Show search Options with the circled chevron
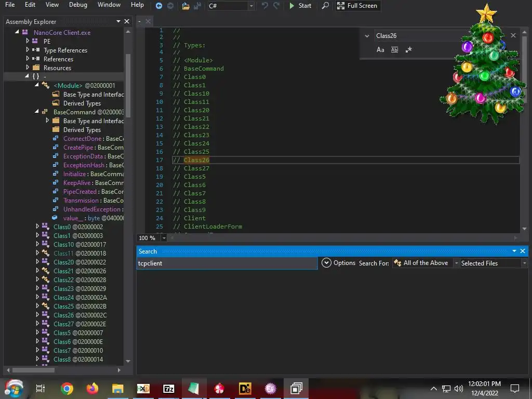Viewport: 532px width, 399px height. point(326,263)
